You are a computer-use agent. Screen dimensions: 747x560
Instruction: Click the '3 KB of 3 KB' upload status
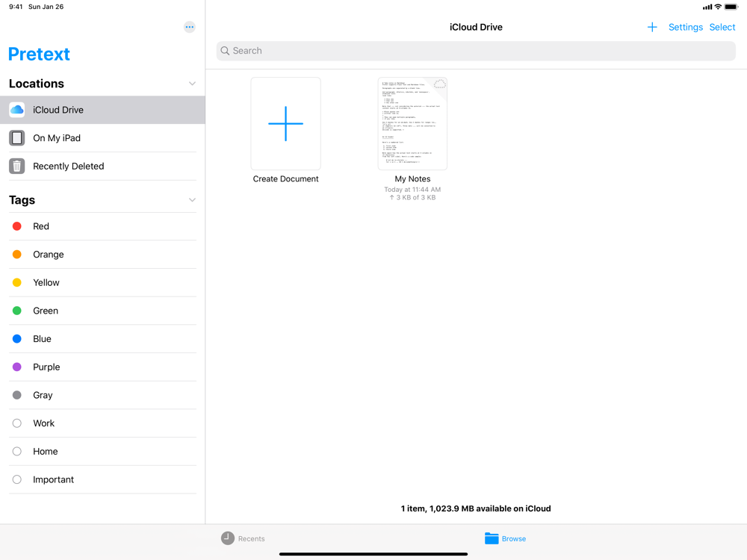pyautogui.click(x=412, y=198)
